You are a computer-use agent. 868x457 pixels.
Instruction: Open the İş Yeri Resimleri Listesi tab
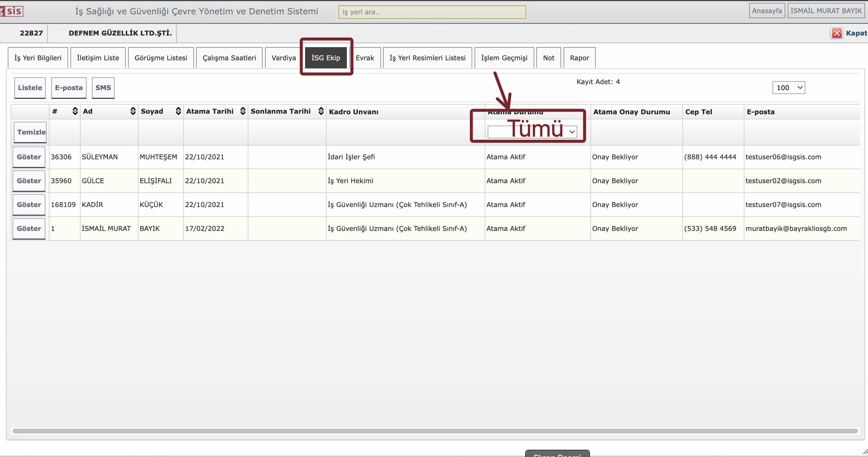(x=427, y=58)
